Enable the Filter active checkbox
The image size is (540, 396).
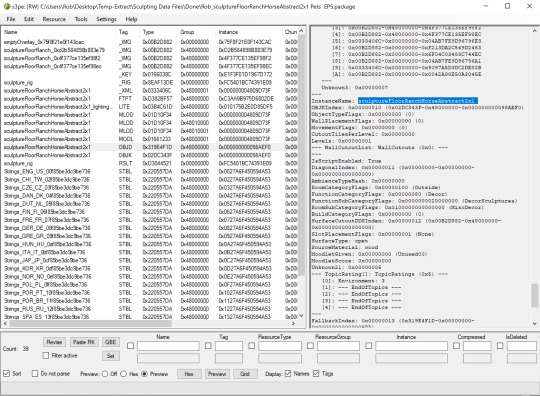click(x=46, y=355)
